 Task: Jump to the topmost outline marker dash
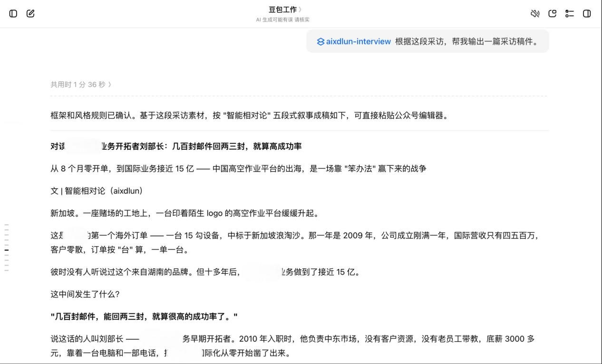[7, 225]
